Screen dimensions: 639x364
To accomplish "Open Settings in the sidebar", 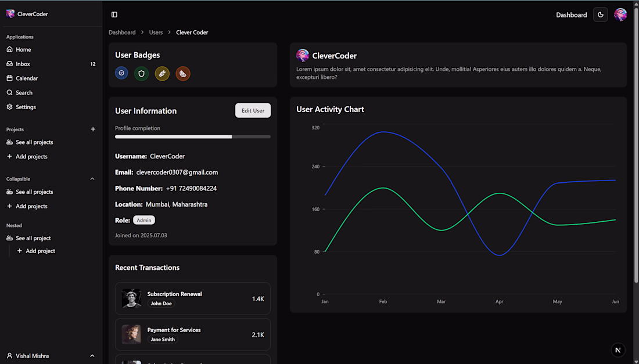I will click(x=51, y=107).
